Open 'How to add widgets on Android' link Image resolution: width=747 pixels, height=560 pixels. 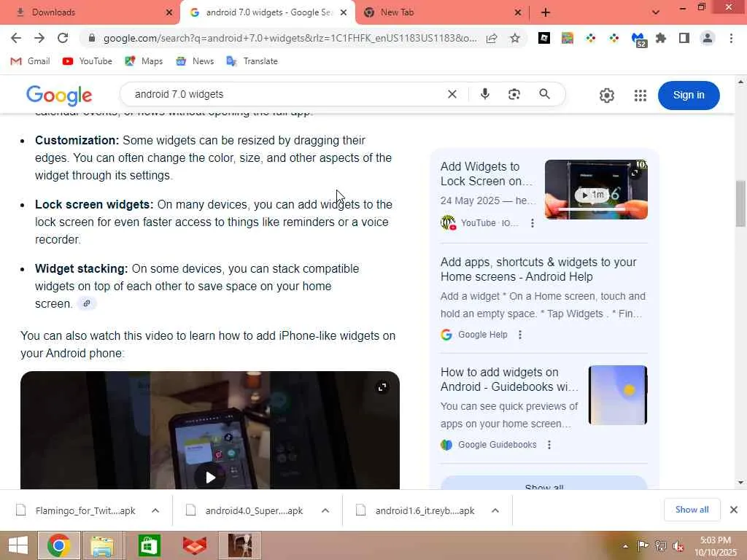510,379
